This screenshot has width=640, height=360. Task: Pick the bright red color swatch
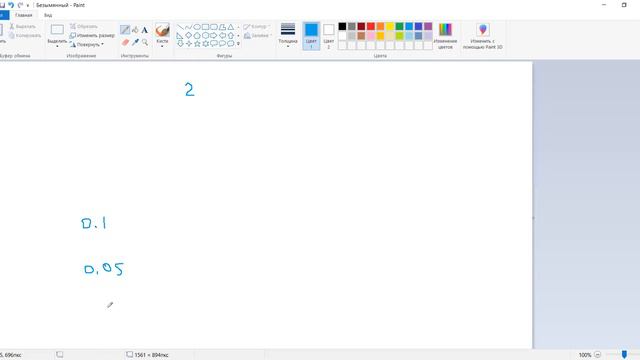[371, 27]
